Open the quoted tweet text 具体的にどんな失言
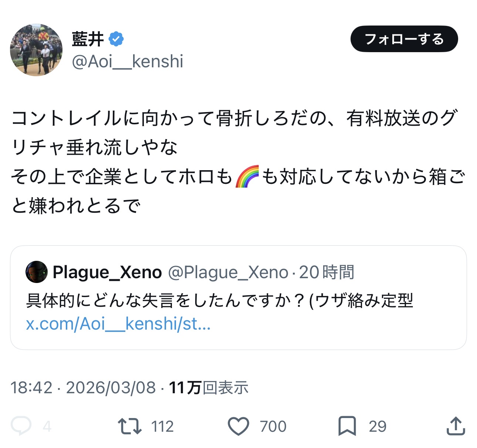 (x=219, y=300)
